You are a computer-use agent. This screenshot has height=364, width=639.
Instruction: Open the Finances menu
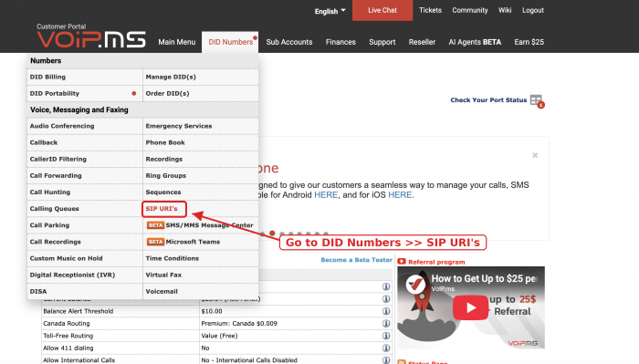(x=340, y=42)
